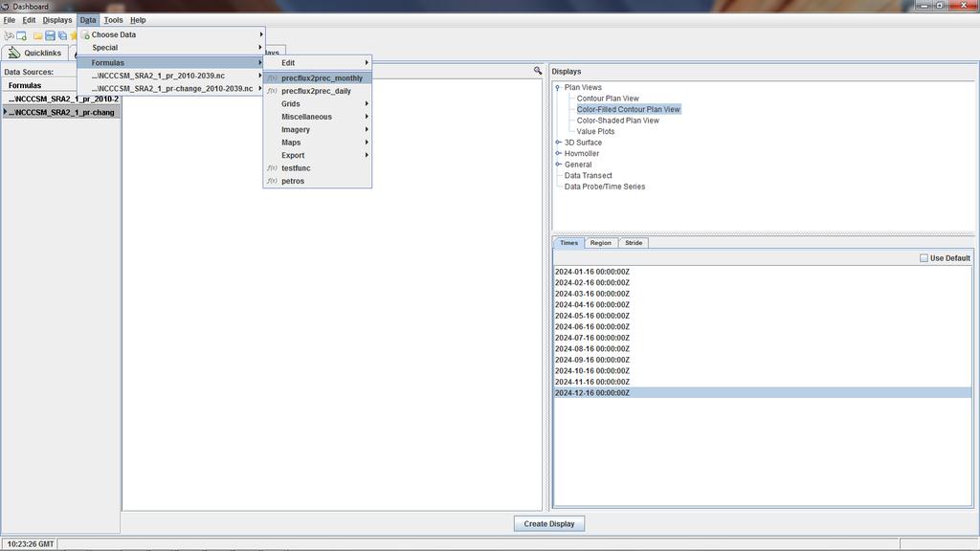This screenshot has width=980, height=551.
Task: Click the f(x) icon beside testfunc
Action: coord(272,168)
